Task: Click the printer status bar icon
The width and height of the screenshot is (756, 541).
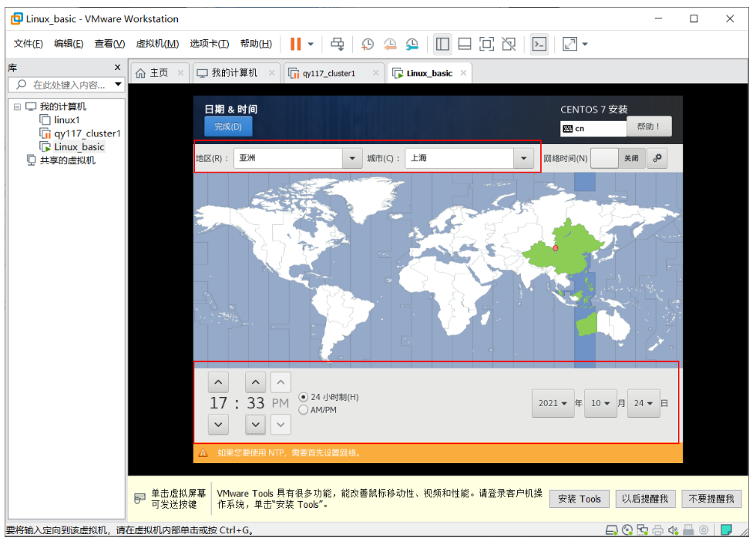Action: pyautogui.click(x=657, y=530)
